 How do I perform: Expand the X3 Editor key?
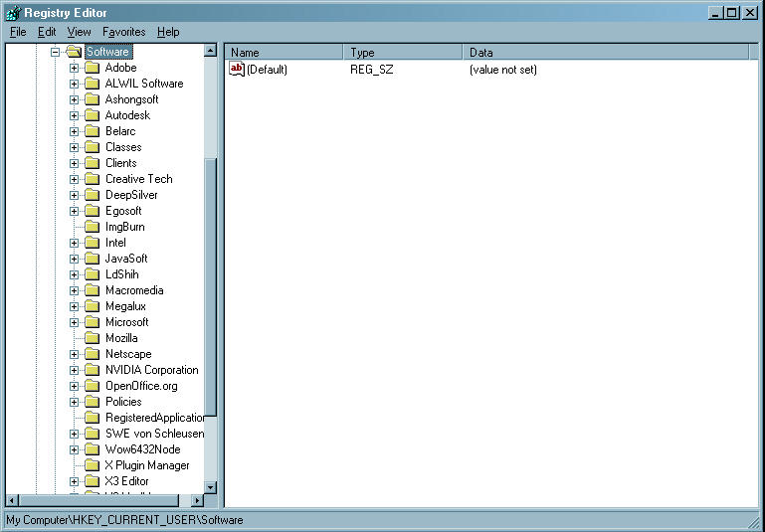[75, 481]
